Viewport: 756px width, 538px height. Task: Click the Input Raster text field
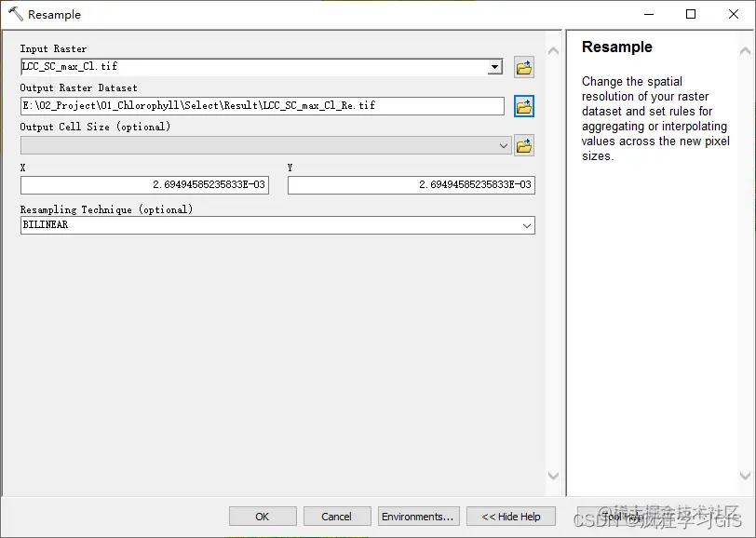pyautogui.click(x=253, y=67)
